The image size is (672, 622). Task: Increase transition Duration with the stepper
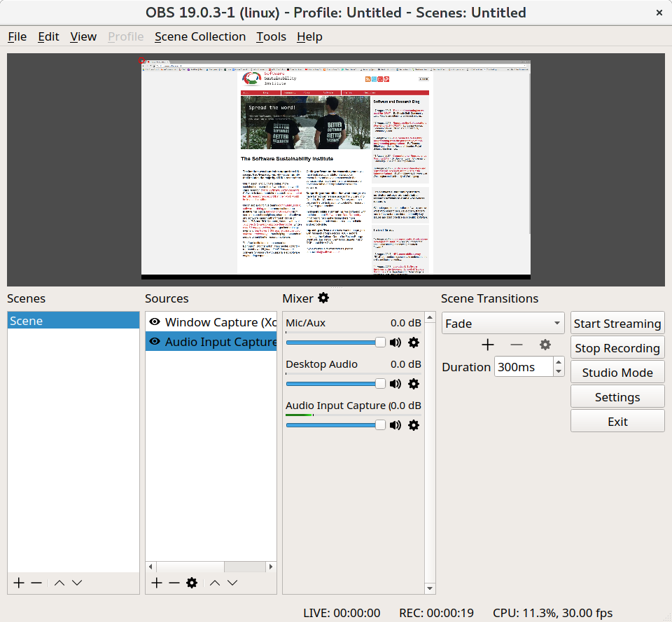coord(557,362)
